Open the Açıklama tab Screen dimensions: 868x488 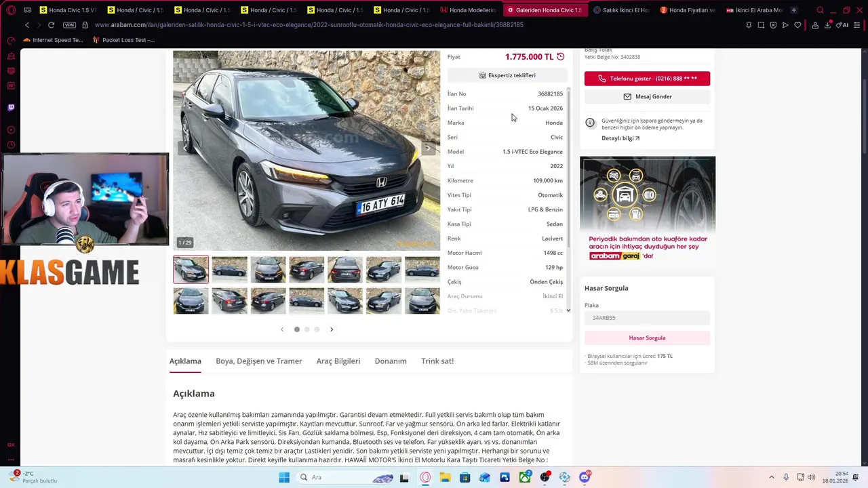185,361
